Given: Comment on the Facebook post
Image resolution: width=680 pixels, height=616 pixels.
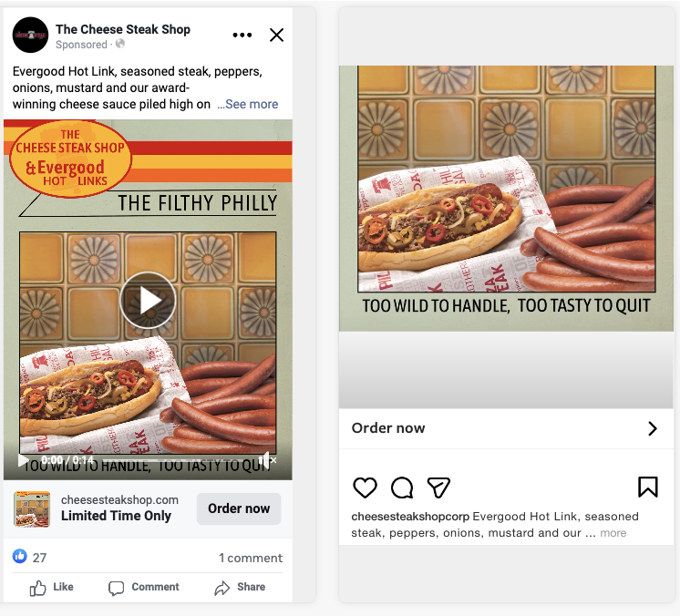Looking at the screenshot, I should [144, 587].
